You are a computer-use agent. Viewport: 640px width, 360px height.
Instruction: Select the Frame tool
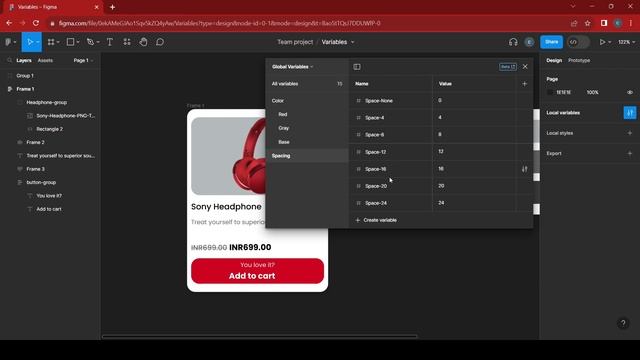pyautogui.click(x=51, y=42)
